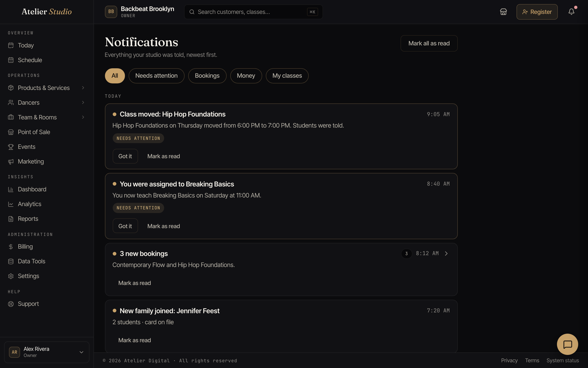Open Billing in the sidebar
Image resolution: width=588 pixels, height=368 pixels.
[47, 247]
